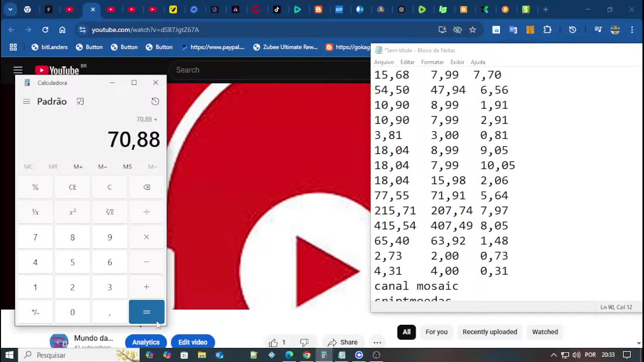
Task: Click the M- memory subtract key
Action: pos(103,166)
